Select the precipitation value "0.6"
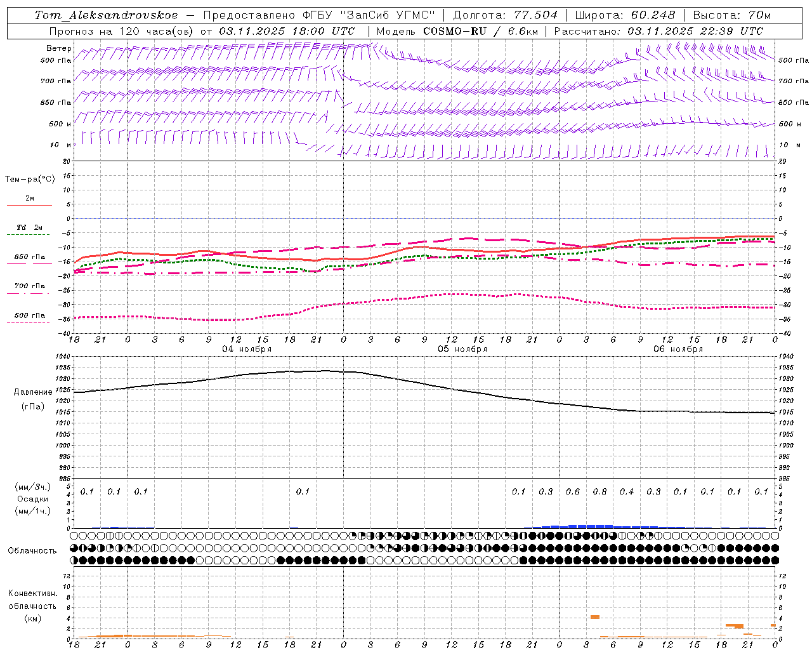 [x=573, y=492]
